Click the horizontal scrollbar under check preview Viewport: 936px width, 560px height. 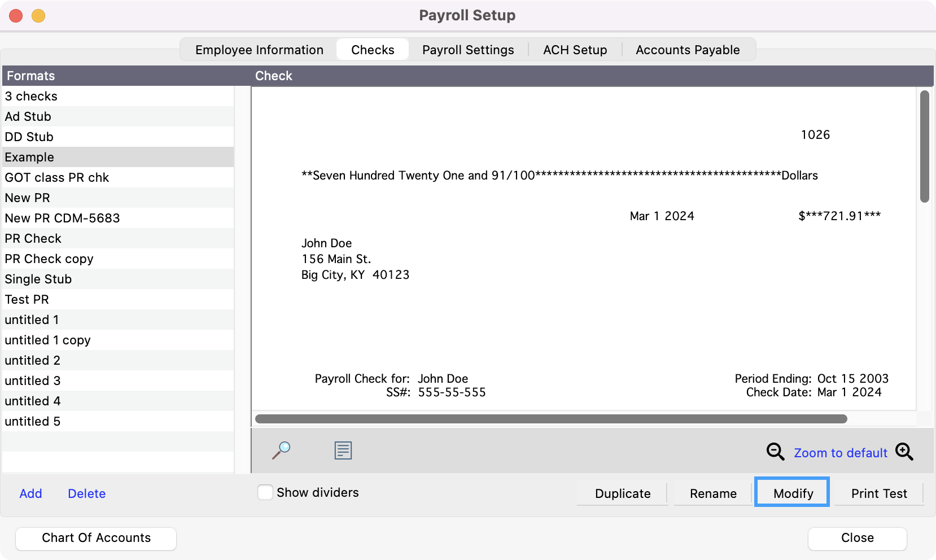click(550, 419)
